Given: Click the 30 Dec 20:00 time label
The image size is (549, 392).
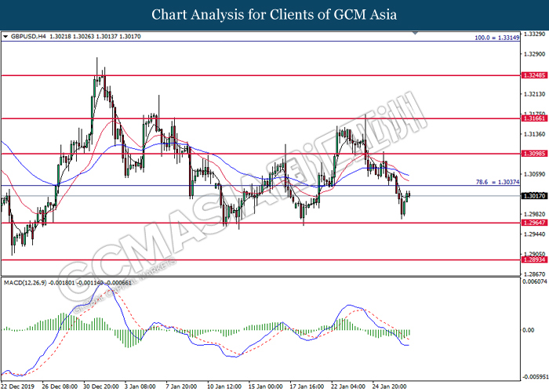Looking at the screenshot, I should pyautogui.click(x=101, y=387).
